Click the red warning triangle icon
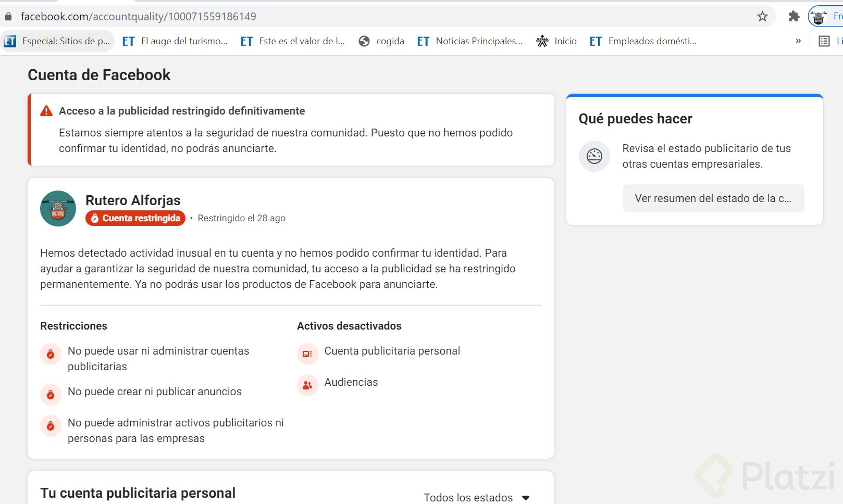The height and width of the screenshot is (504, 843). (46, 110)
